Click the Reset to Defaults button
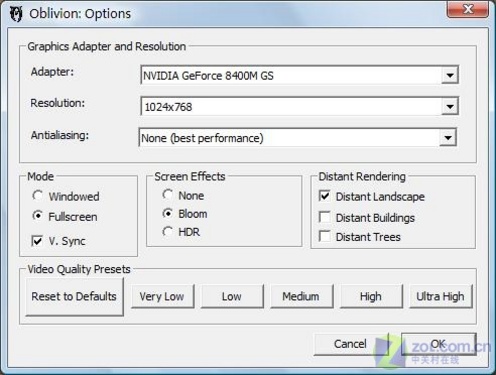The height and width of the screenshot is (375, 496). [74, 296]
